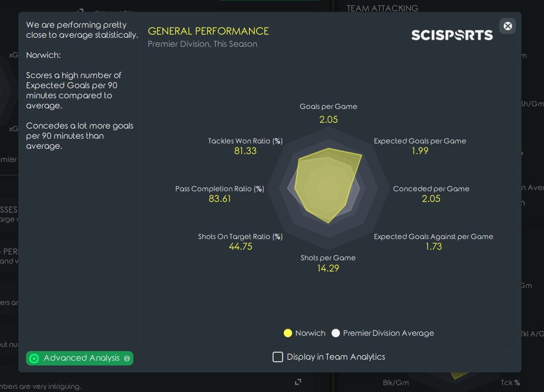The height and width of the screenshot is (392, 544).
Task: Click Blk/Gm label in background chart
Action: pos(395,382)
